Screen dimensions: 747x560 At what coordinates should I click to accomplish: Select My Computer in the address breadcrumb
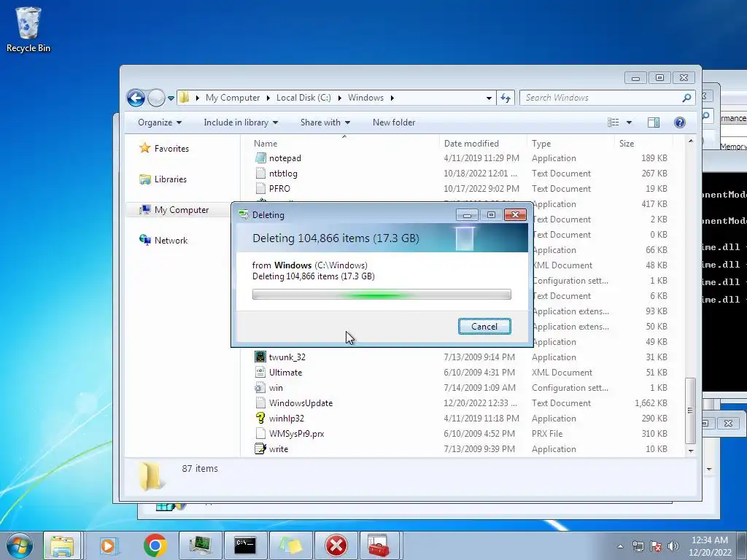click(x=233, y=98)
